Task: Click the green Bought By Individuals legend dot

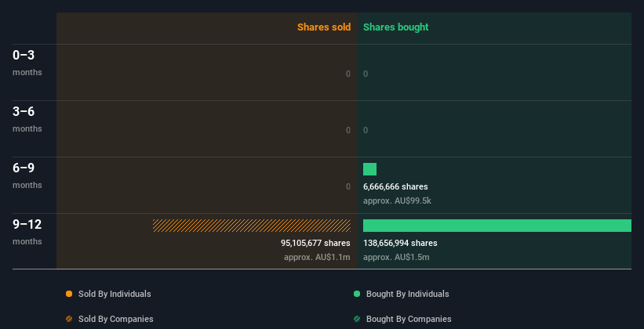Action: click(x=357, y=294)
